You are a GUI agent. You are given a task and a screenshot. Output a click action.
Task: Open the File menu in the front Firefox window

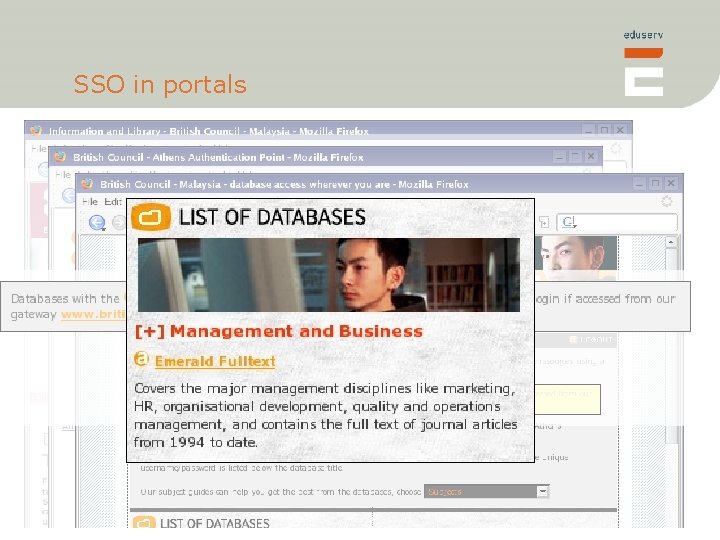click(x=90, y=202)
